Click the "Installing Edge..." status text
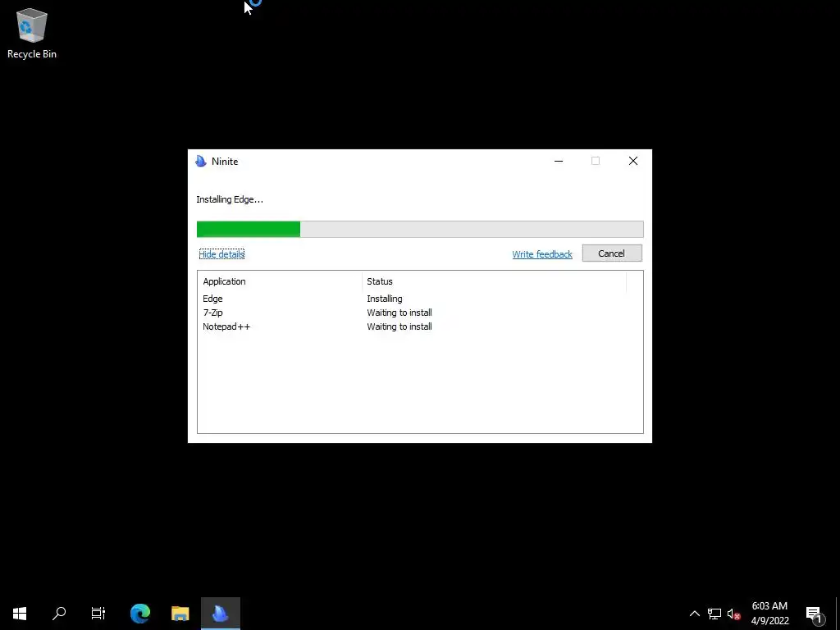Image resolution: width=840 pixels, height=630 pixels. click(x=230, y=199)
